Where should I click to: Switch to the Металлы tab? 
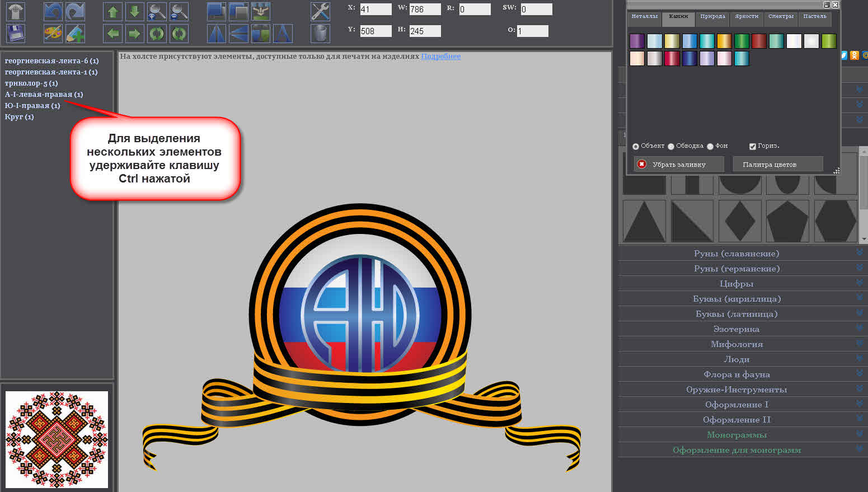coord(645,18)
